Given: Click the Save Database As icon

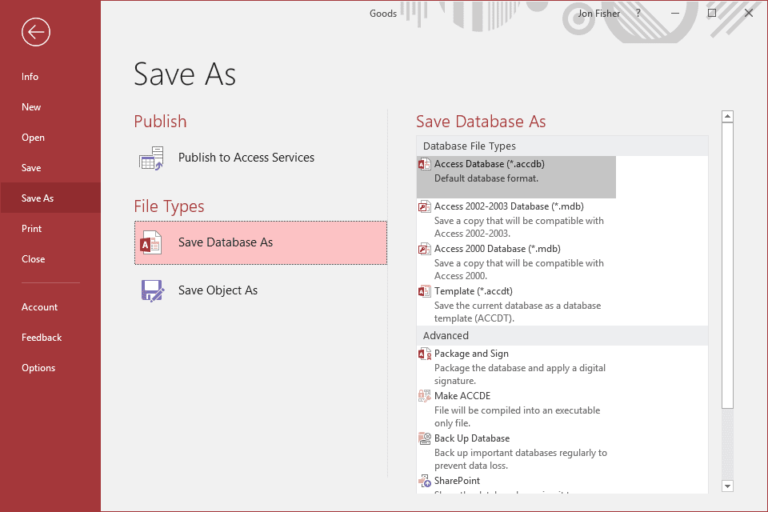Looking at the screenshot, I should point(152,243).
